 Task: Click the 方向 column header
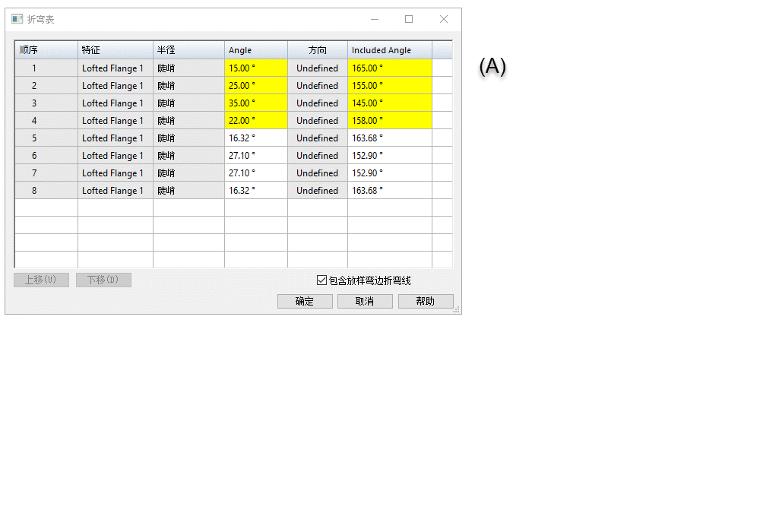point(317,50)
